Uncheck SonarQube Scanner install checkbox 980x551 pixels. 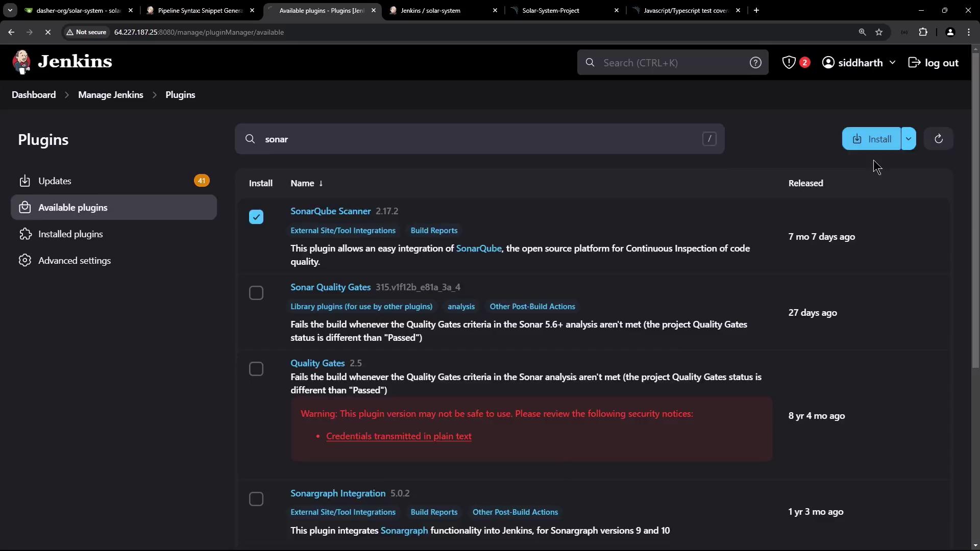click(x=256, y=217)
